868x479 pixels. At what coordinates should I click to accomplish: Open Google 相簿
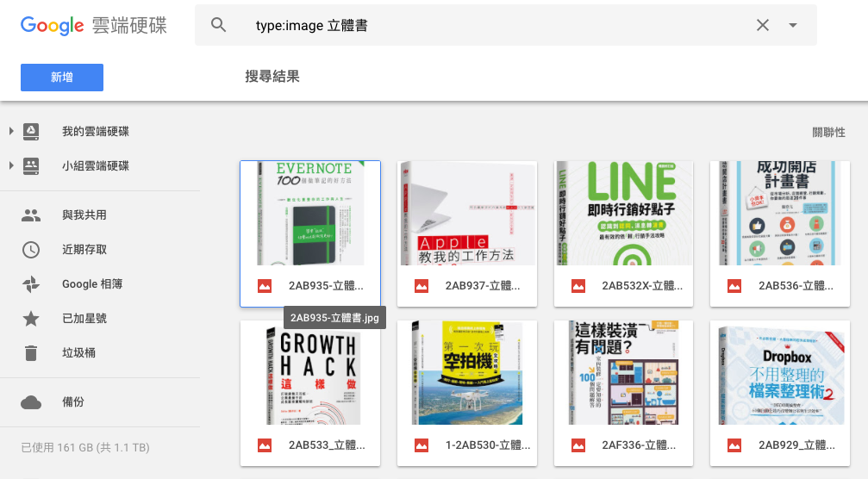pyautogui.click(x=92, y=283)
